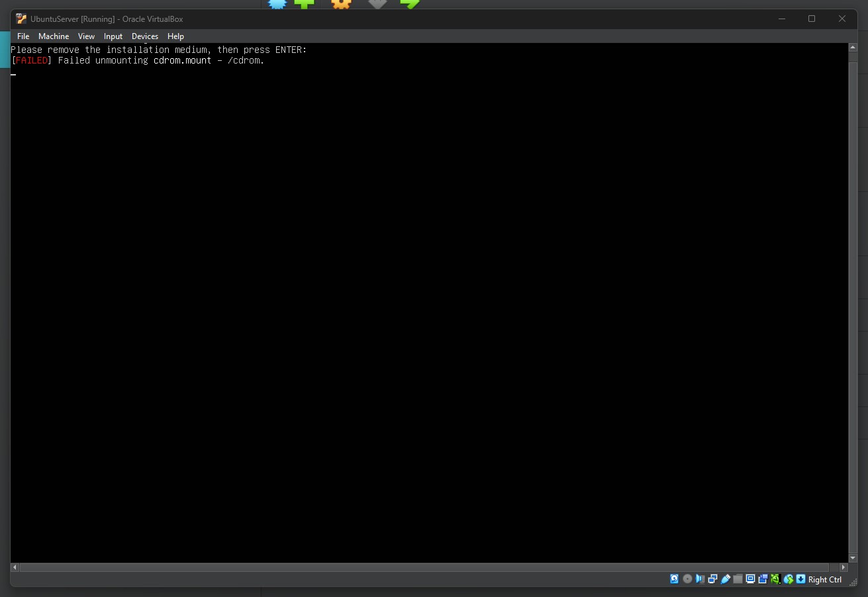Image resolution: width=868 pixels, height=597 pixels.
Task: Toggle the keyboard capture indicator
Action: [800, 579]
